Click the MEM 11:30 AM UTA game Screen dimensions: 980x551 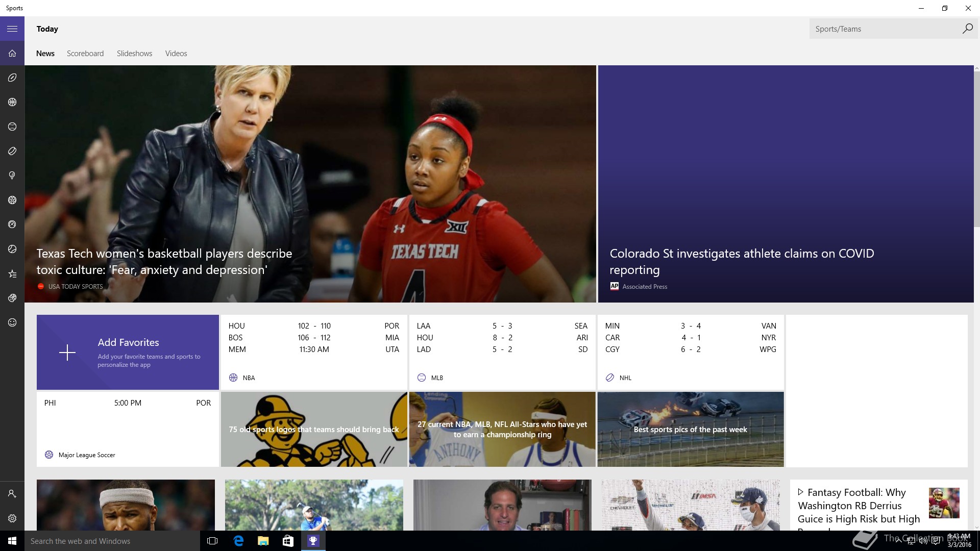tap(314, 349)
